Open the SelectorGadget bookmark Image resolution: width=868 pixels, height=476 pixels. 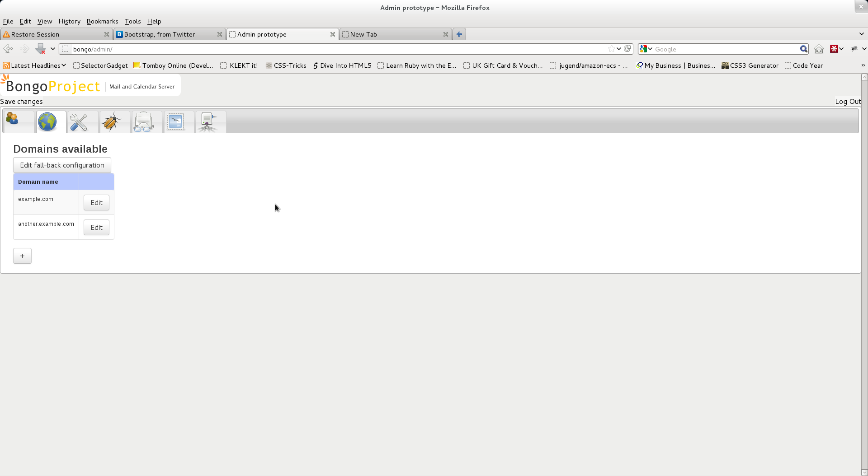tap(100, 65)
